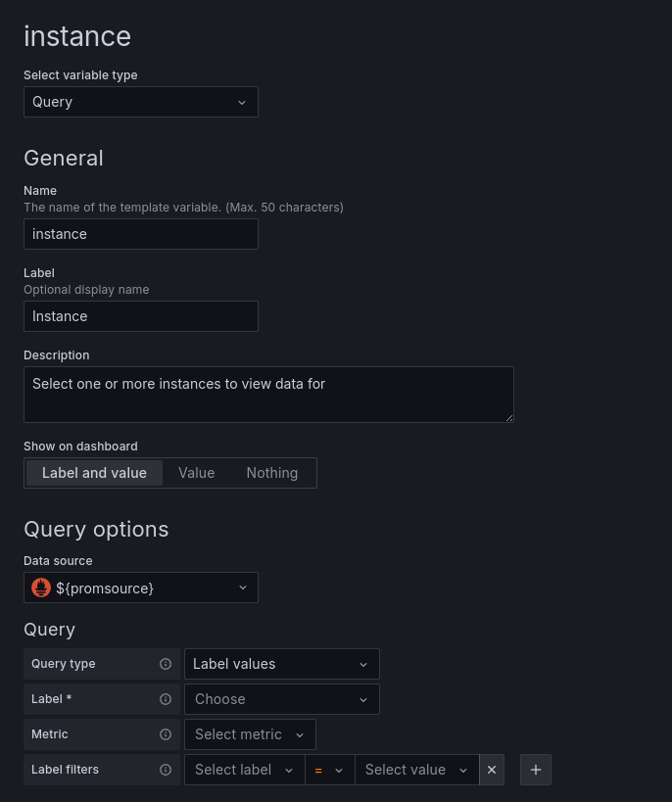Open the operator dropdown in Label filters

pos(329,770)
